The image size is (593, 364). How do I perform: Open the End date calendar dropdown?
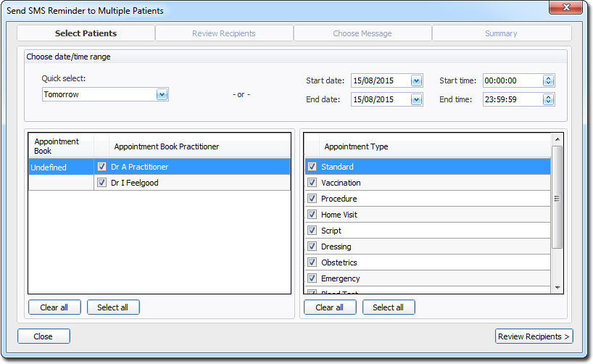[x=416, y=99]
